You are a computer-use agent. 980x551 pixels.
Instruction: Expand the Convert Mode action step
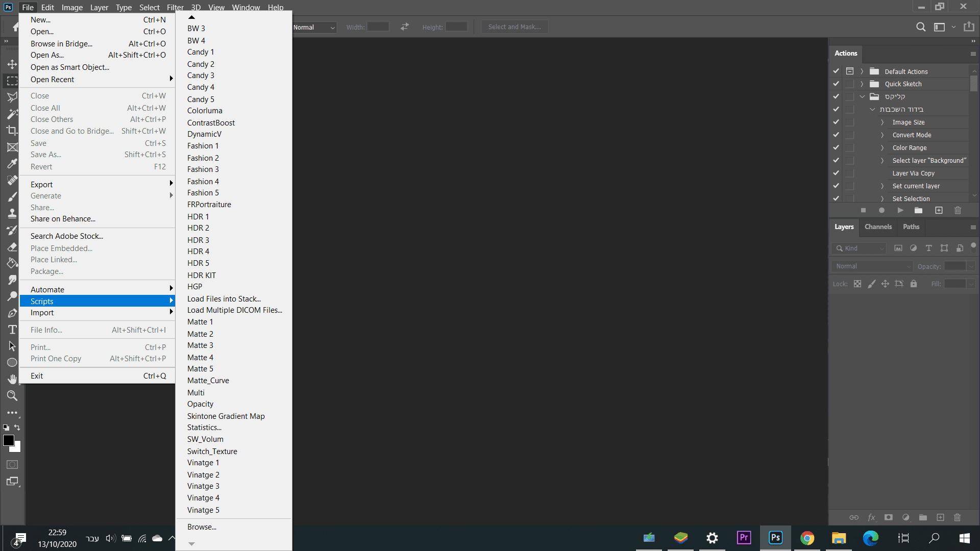coord(882,135)
